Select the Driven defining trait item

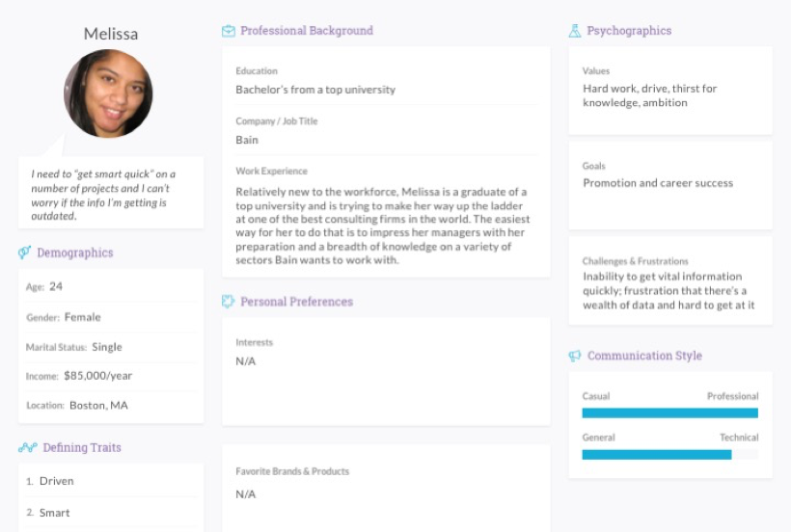click(x=56, y=481)
